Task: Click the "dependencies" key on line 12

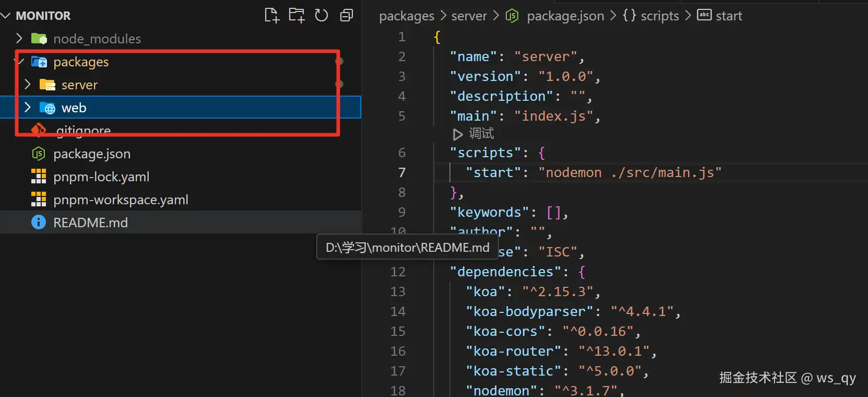Action: point(505,272)
